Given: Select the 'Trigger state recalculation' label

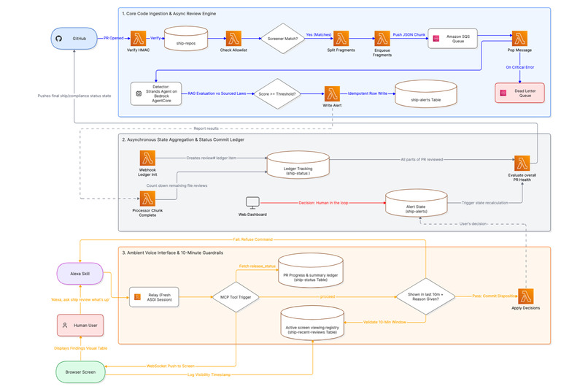Looking at the screenshot, I should point(484,203).
